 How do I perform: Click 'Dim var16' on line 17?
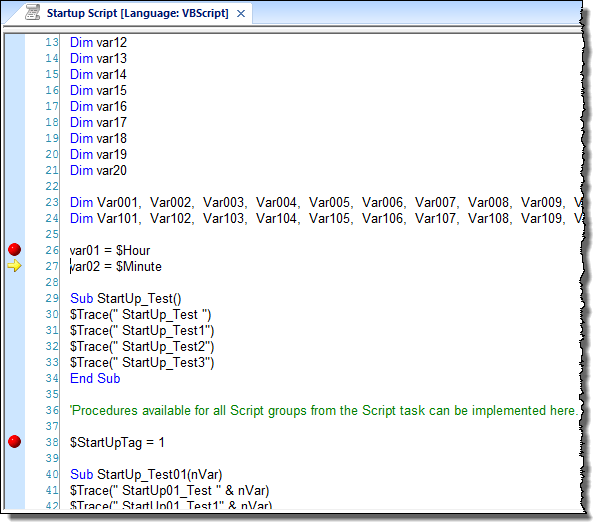(98, 106)
